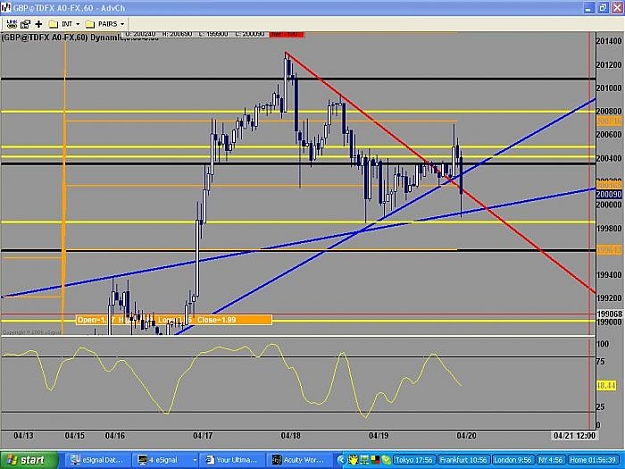Click the oscillator 25 level label

pyautogui.click(x=600, y=407)
